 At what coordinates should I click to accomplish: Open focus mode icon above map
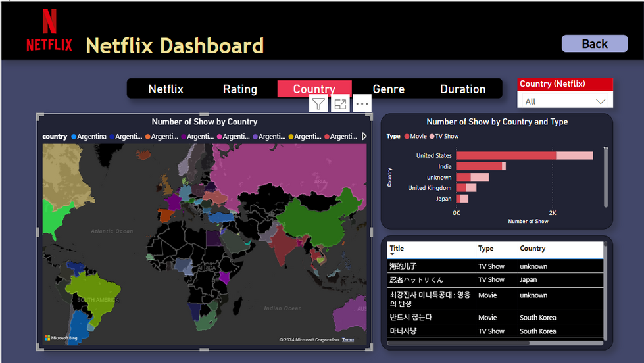point(340,104)
